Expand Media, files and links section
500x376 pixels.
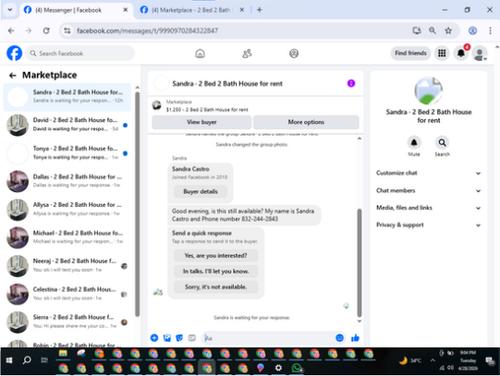point(428,208)
